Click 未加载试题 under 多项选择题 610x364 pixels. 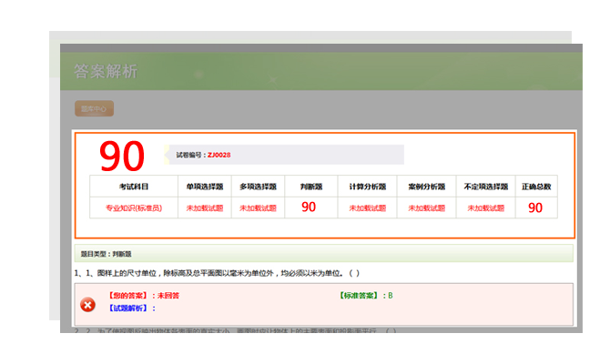(x=258, y=208)
